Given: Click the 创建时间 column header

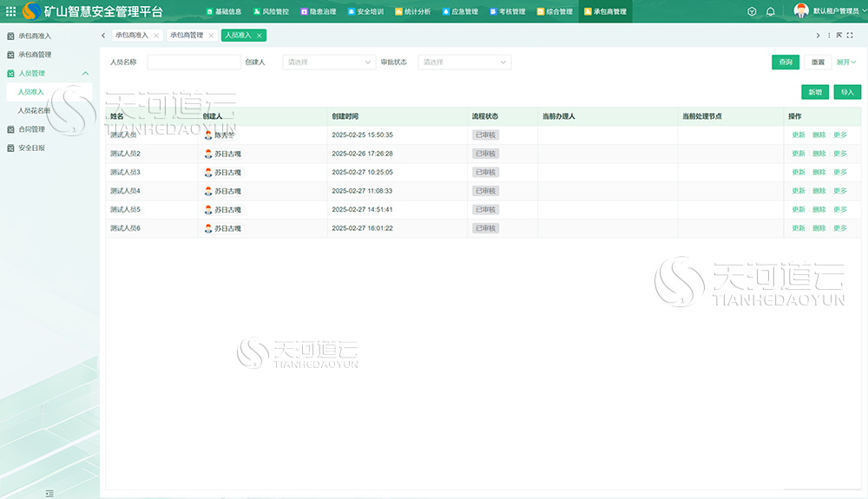Looking at the screenshot, I should point(345,116).
